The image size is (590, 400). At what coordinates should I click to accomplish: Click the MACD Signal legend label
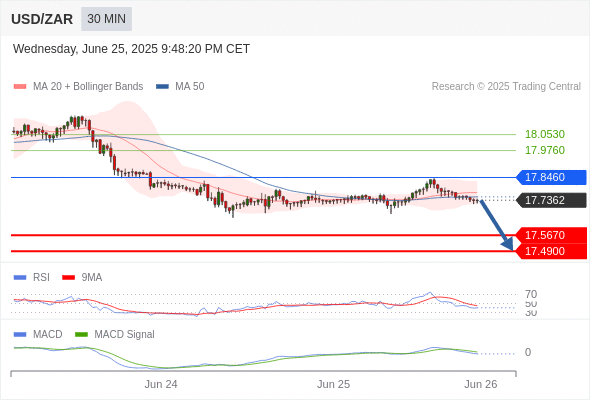[125, 335]
